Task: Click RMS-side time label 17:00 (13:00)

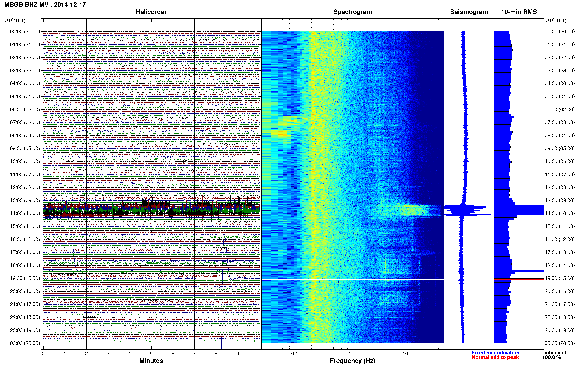Action: [560, 252]
